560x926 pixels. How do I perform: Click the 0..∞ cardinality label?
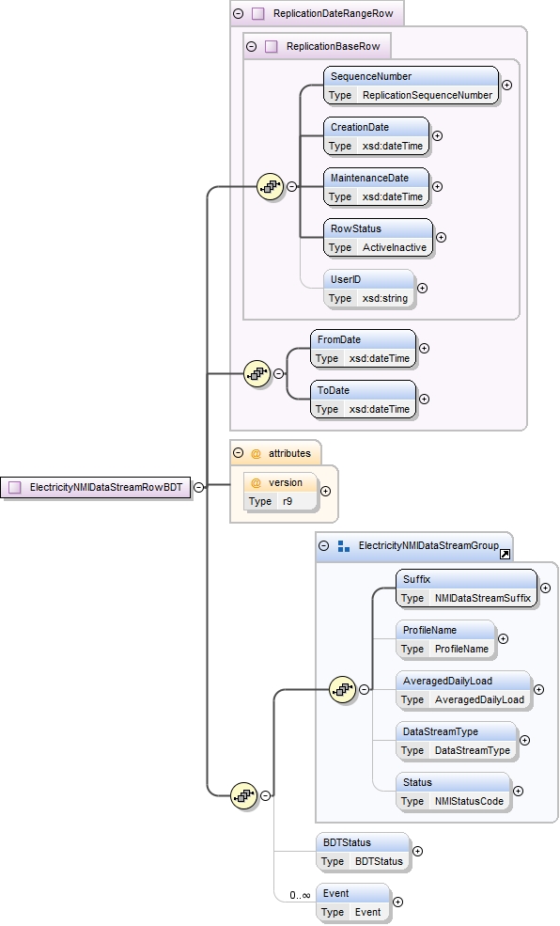300,895
